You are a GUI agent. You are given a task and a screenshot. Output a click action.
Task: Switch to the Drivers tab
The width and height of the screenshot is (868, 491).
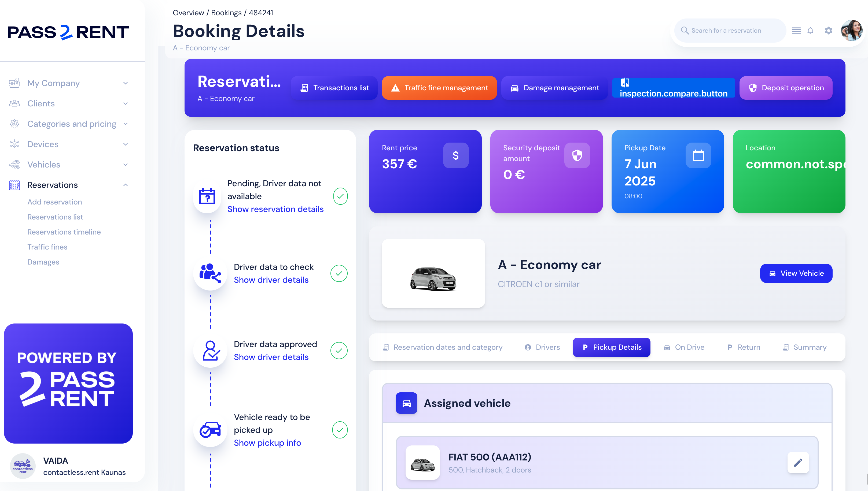point(542,347)
